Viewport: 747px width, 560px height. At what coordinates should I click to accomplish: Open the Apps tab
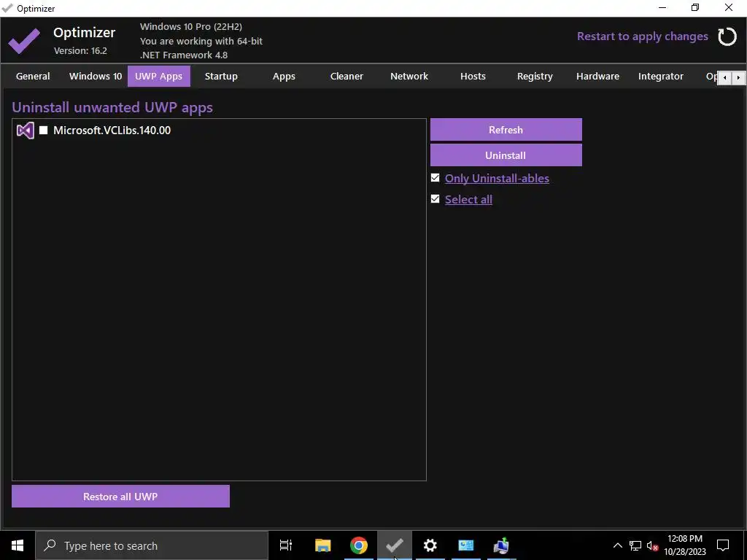coord(284,76)
